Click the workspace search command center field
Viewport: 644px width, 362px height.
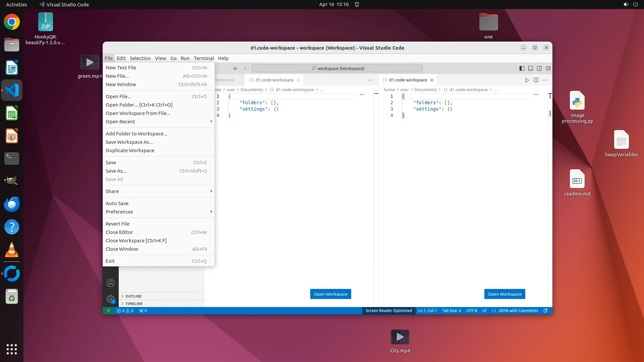pos(337,68)
